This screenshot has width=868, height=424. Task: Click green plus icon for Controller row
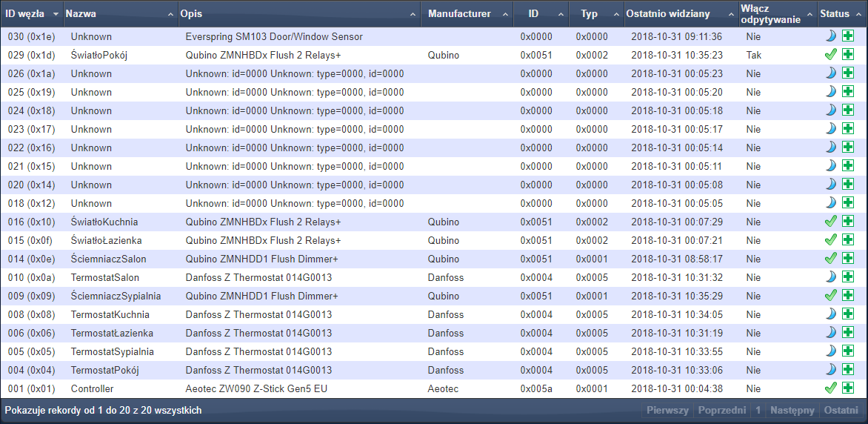(847, 388)
